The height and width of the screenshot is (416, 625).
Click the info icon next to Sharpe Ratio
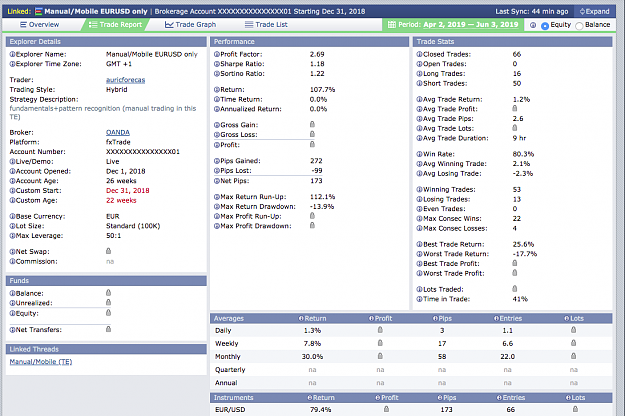(x=217, y=64)
